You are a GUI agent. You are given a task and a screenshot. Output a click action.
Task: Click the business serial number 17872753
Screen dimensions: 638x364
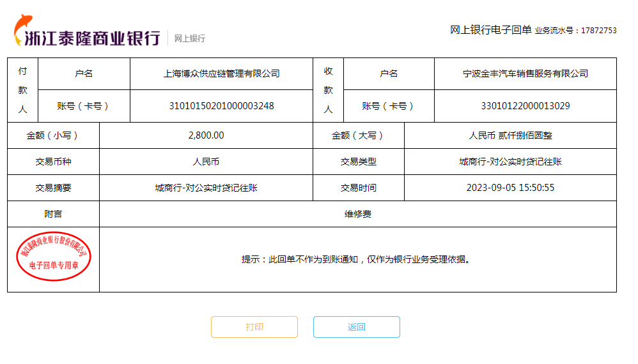point(598,31)
